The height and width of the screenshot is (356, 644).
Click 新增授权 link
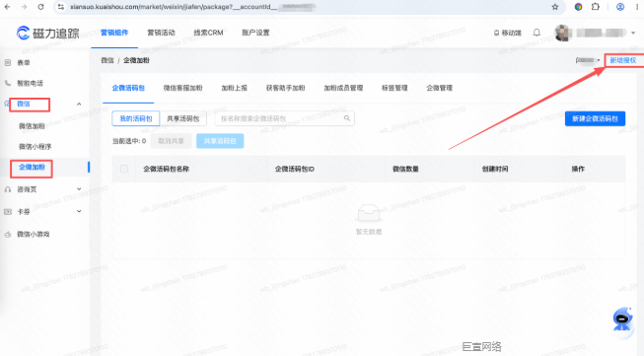click(622, 60)
